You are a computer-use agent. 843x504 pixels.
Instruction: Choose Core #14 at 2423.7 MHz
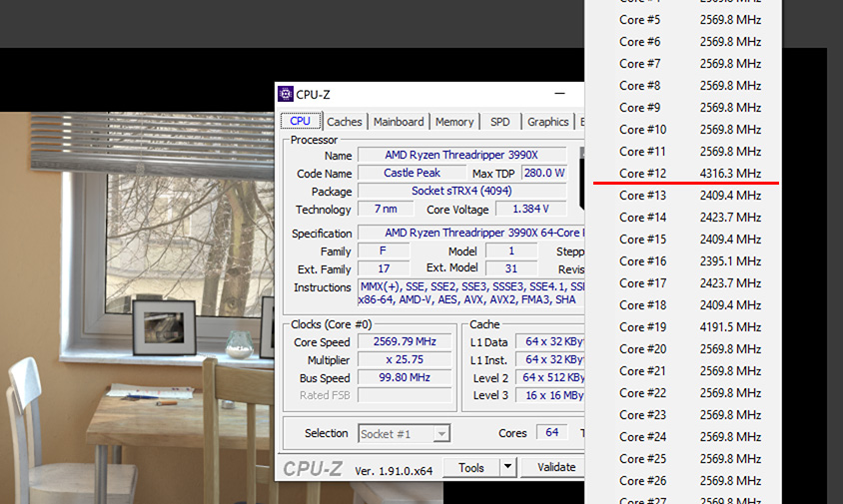683,218
